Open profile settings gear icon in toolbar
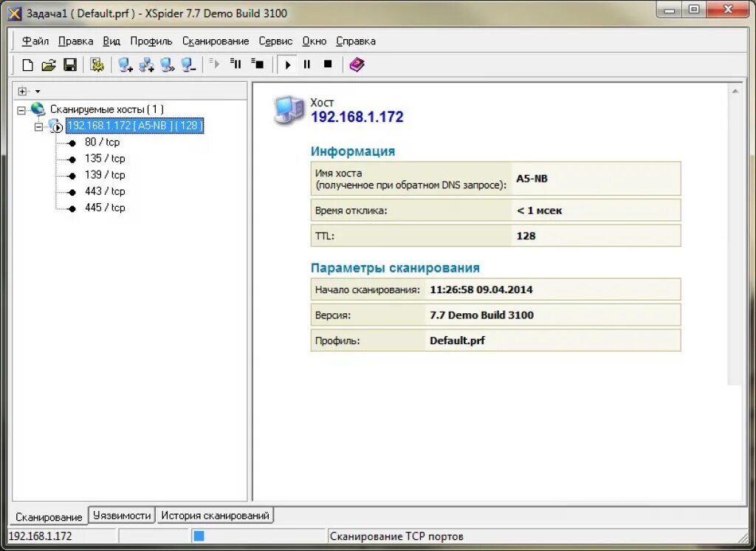 (x=97, y=65)
